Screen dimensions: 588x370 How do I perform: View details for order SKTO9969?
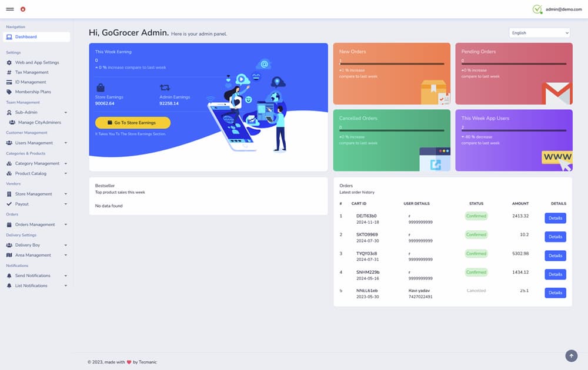tap(556, 237)
